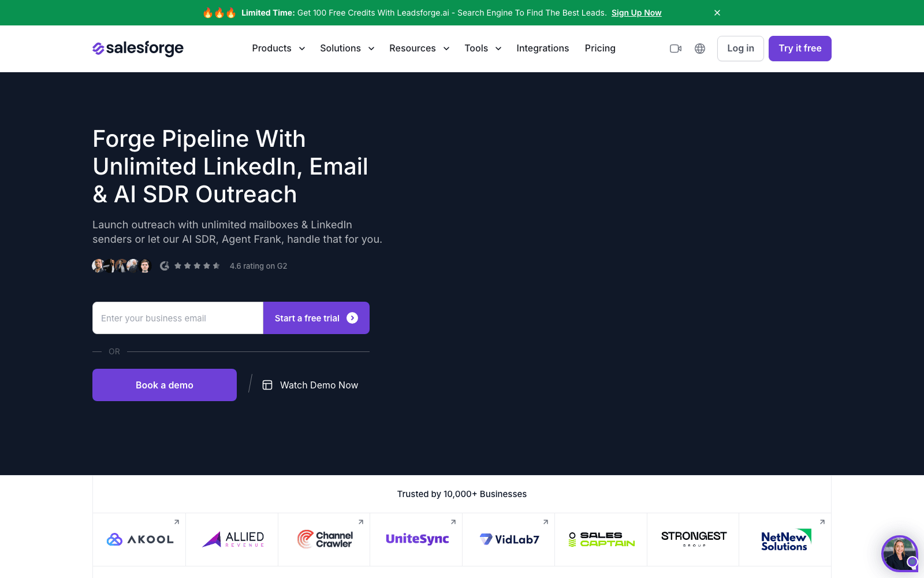The image size is (924, 578).
Task: Dismiss the green promo banner
Action: pyautogui.click(x=717, y=13)
